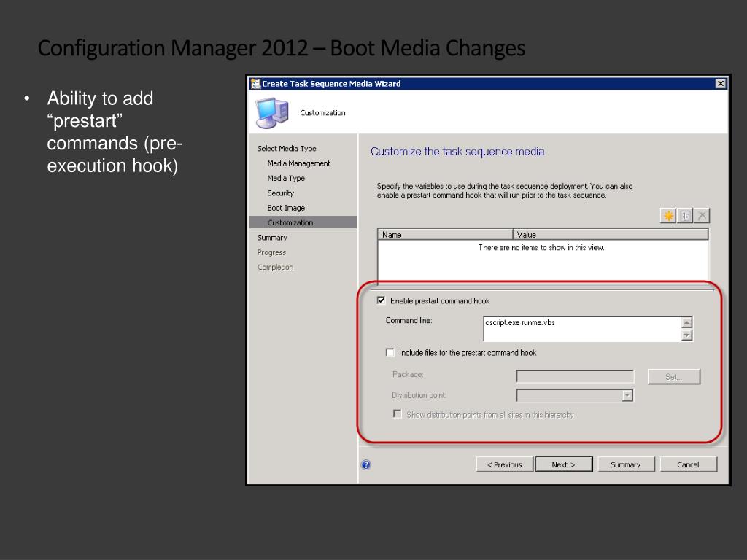The width and height of the screenshot is (747, 560).
Task: Click the slide title 'Boot Media Changes'
Action: coord(427,48)
